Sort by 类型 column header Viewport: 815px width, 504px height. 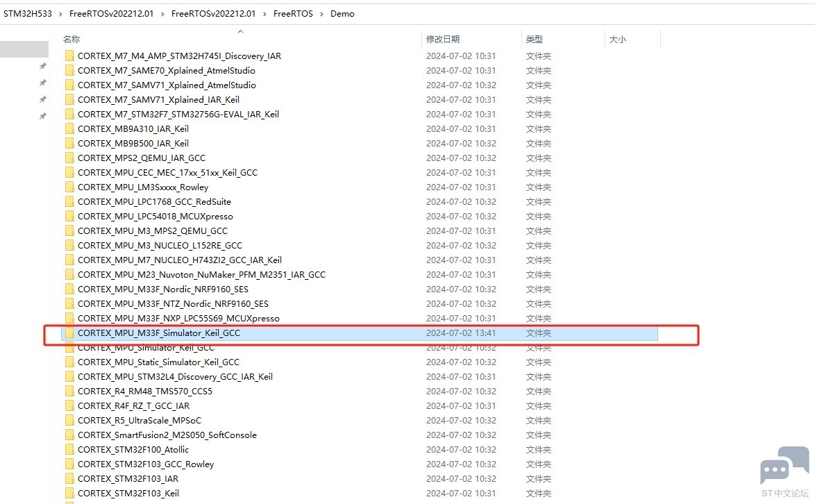tap(535, 40)
